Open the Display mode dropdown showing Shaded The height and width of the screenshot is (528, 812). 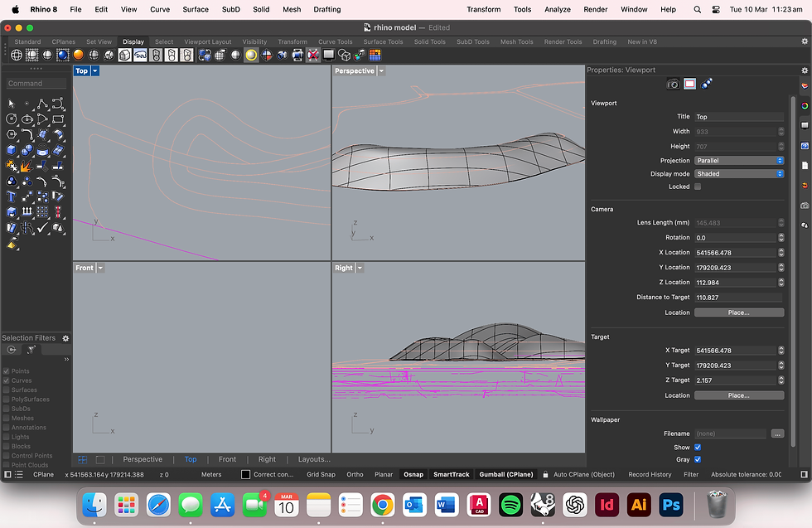tap(739, 174)
